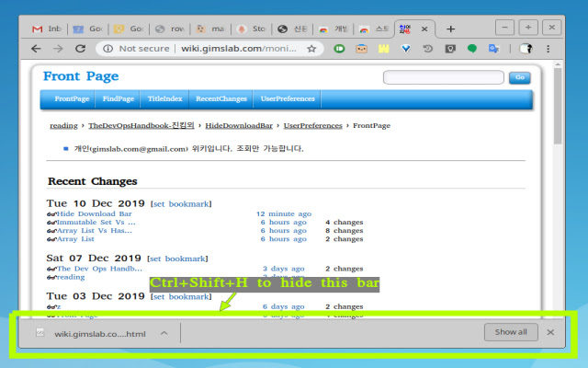The width and height of the screenshot is (588, 368).
Task: Click the yellow highlighter extension icon
Action: coord(384,49)
